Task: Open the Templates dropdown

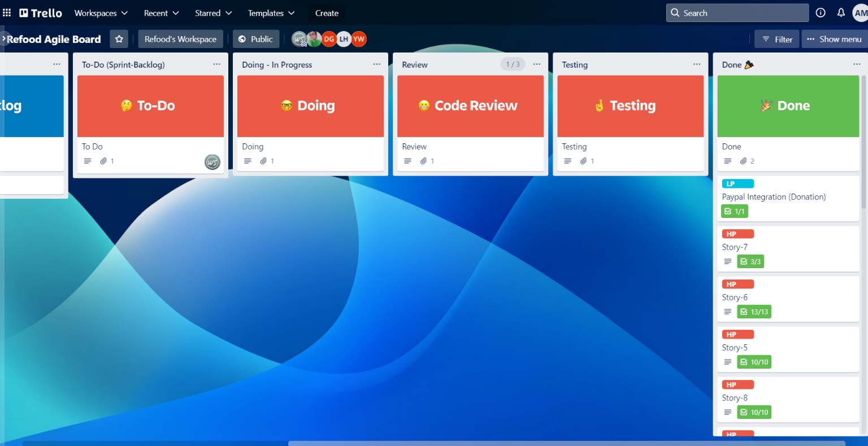Action: click(x=271, y=13)
